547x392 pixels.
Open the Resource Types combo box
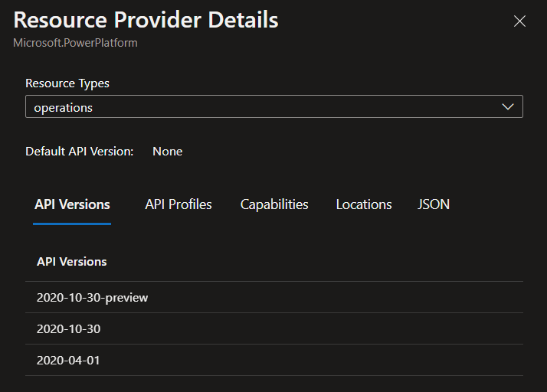pyautogui.click(x=273, y=107)
